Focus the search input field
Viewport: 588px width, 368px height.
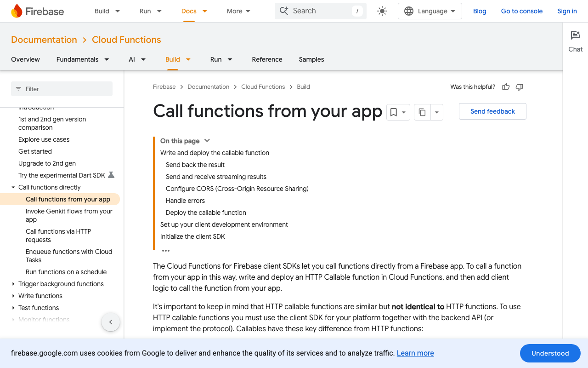321,11
